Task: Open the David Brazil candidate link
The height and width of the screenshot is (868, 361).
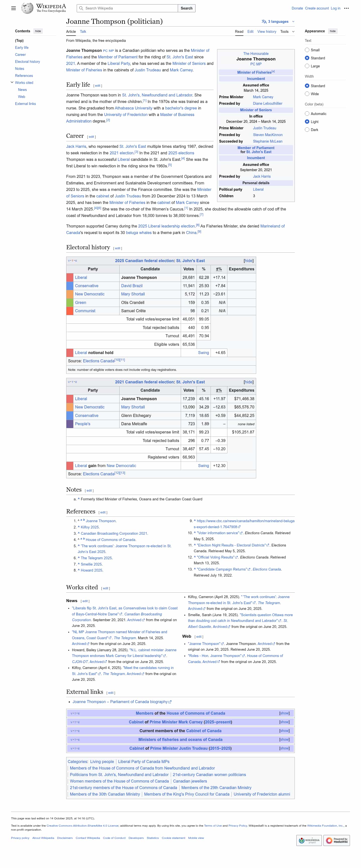Action: coord(132,286)
